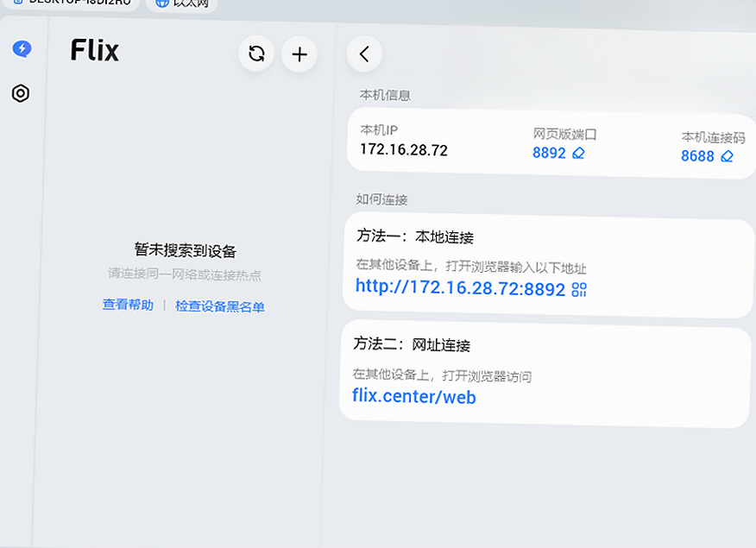Viewport: 756px width, 548px height.
Task: Show QR code for local address
Action: click(x=579, y=290)
